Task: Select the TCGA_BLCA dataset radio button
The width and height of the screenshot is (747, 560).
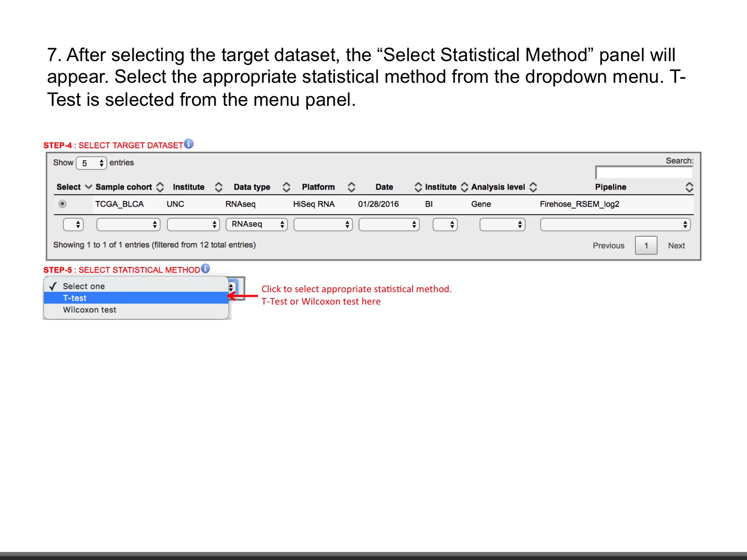Action: tap(62, 204)
